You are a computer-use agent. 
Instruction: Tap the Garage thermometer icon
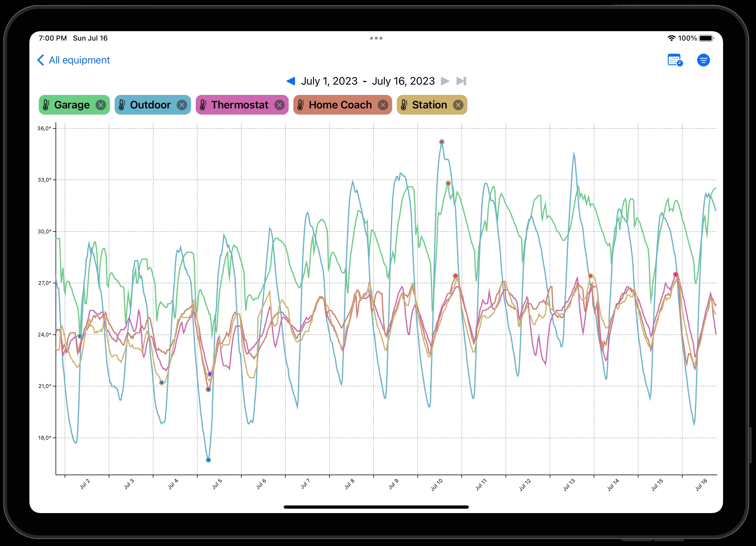pyautogui.click(x=46, y=105)
